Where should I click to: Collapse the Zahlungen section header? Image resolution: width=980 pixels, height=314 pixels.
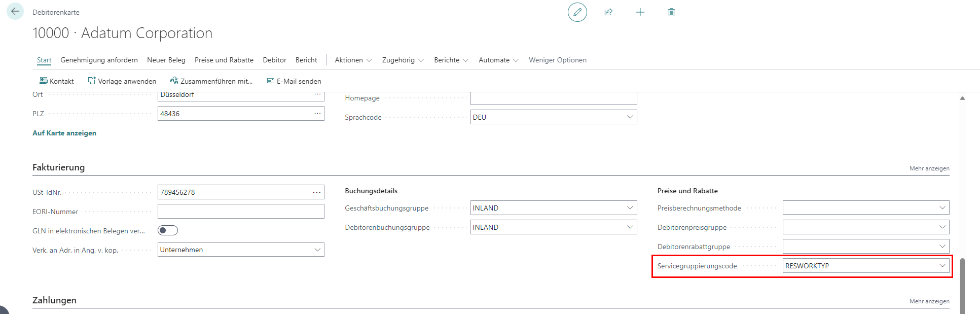coord(55,300)
